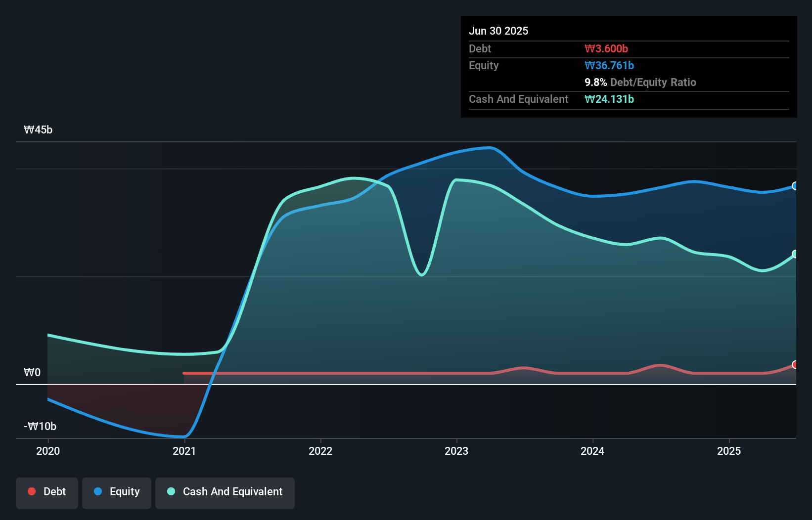Select the 2025 axis label
Image resolution: width=812 pixels, height=520 pixels.
(730, 451)
